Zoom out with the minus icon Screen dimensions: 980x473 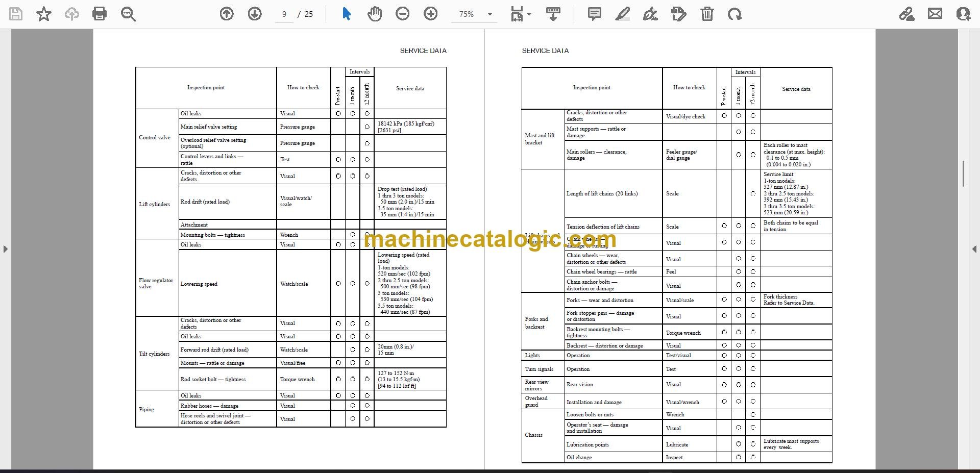click(403, 14)
